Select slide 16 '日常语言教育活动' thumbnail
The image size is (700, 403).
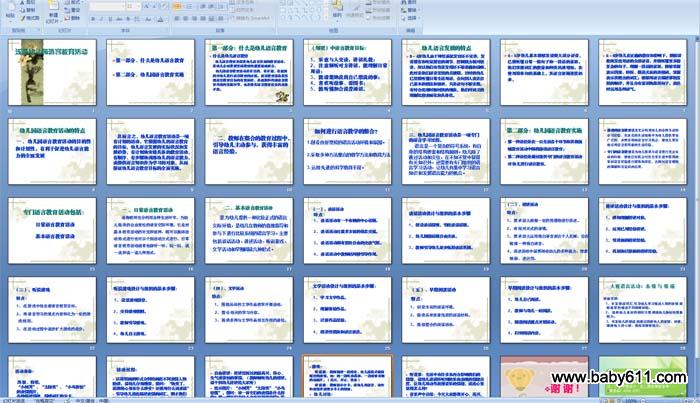coord(150,231)
